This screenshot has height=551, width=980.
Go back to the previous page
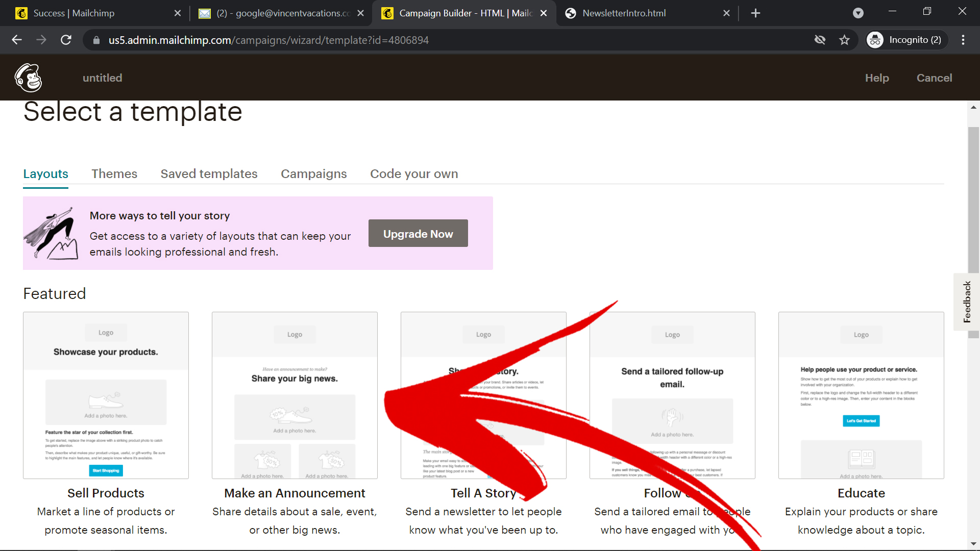17,40
